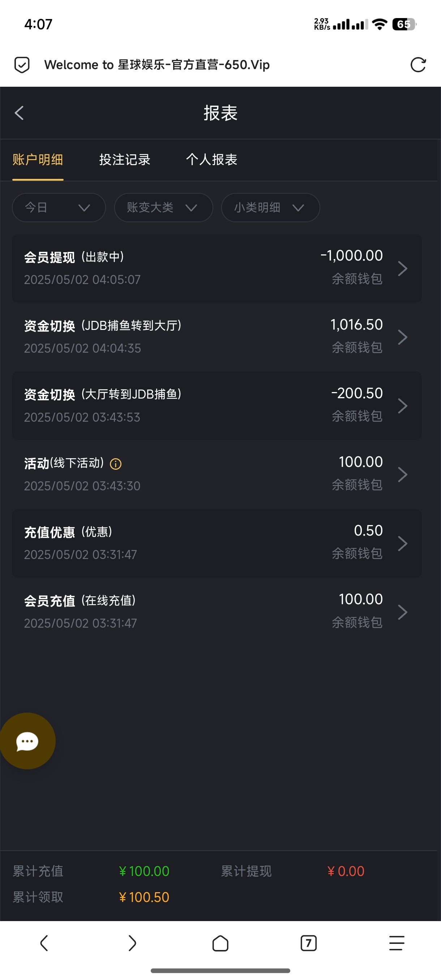Reload the page with the refresh icon
This screenshot has height=980, width=441.
tap(418, 65)
